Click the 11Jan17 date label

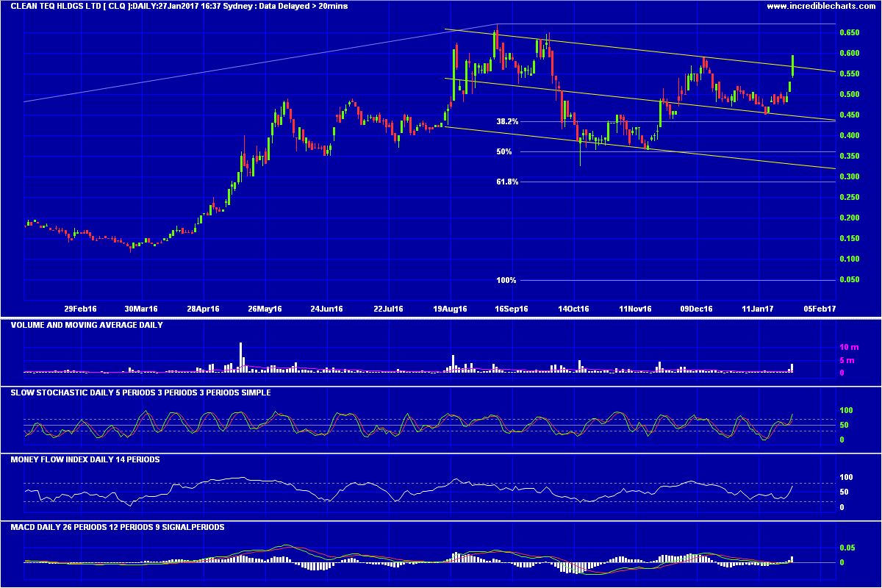(759, 309)
